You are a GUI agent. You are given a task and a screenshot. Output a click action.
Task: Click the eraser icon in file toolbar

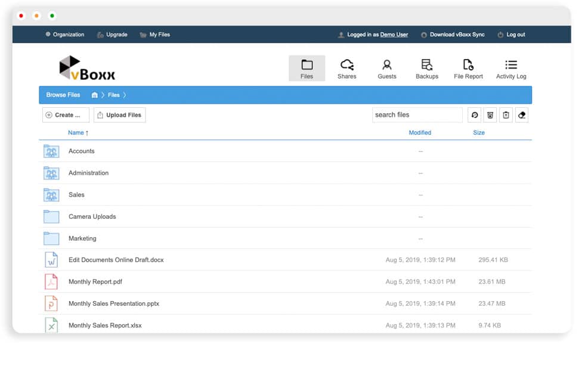coord(522,115)
